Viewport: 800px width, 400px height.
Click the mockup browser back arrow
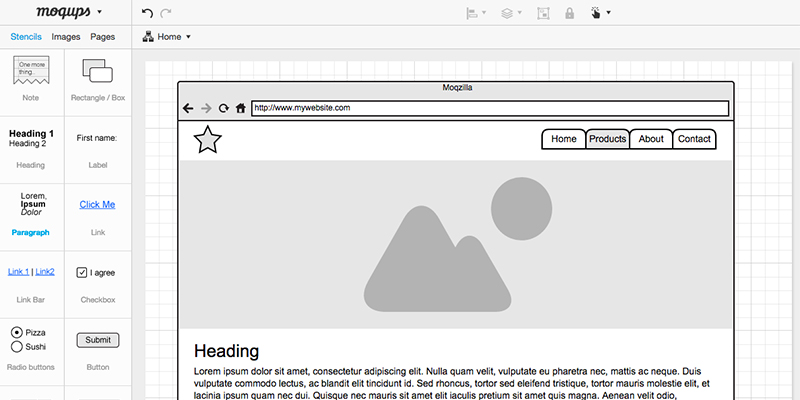pyautogui.click(x=188, y=108)
